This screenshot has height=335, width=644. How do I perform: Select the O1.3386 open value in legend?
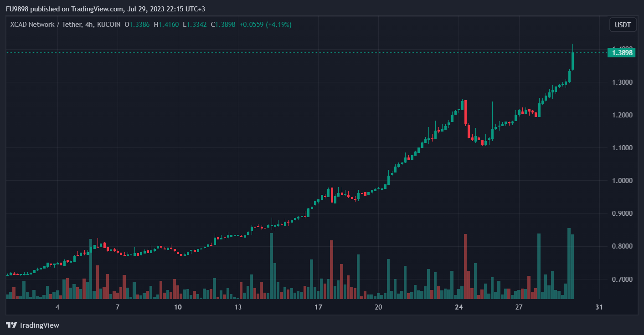[137, 25]
